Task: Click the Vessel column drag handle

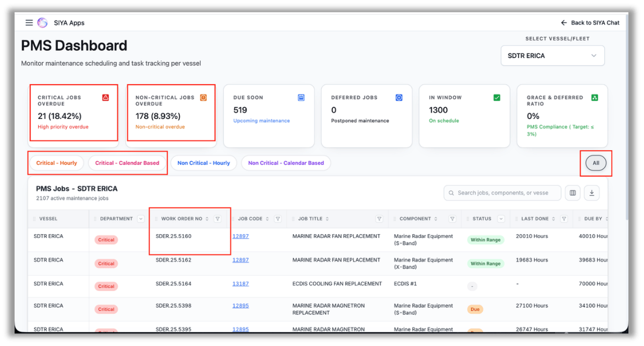Action: [35, 219]
